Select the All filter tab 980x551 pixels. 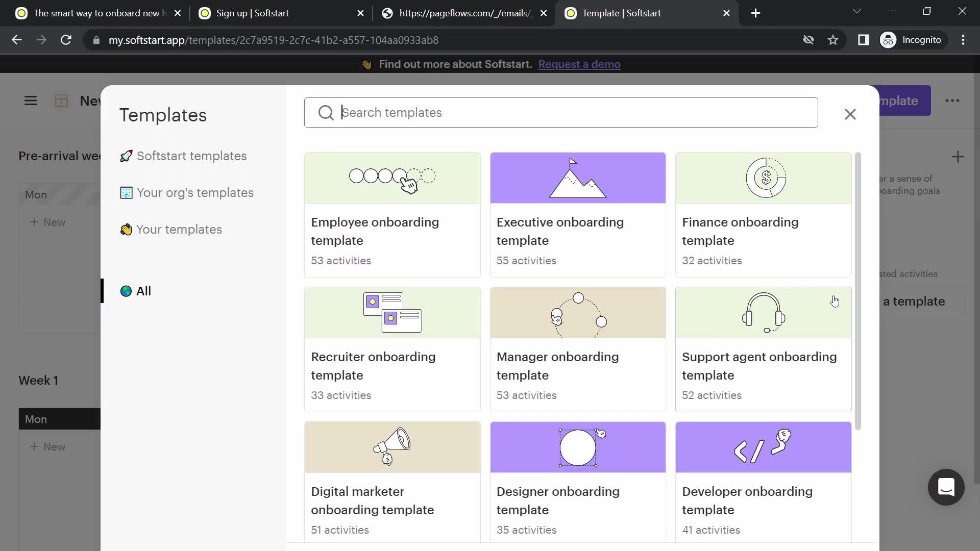[143, 291]
